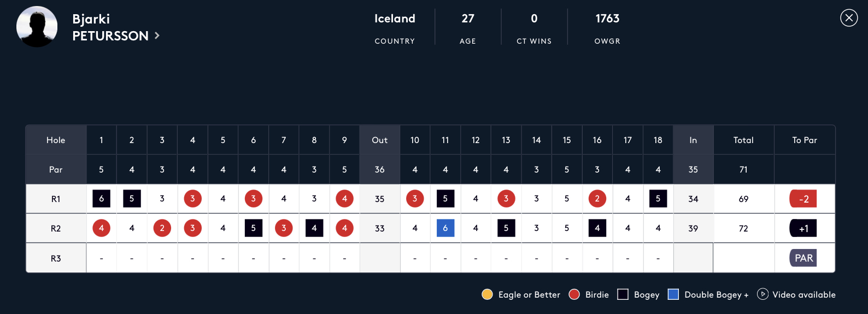The width and height of the screenshot is (868, 314).
Task: Select R1 bogey 6 on hole 1
Action: coord(102,199)
